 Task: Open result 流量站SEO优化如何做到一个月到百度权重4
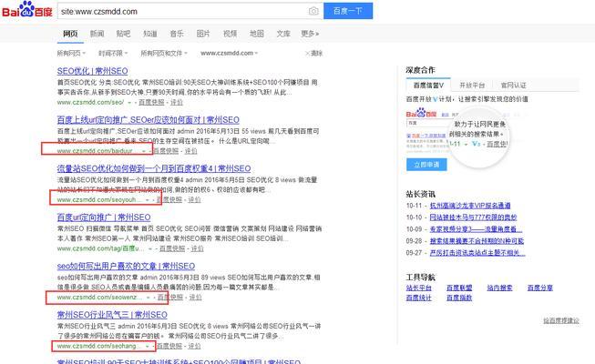[154, 168]
